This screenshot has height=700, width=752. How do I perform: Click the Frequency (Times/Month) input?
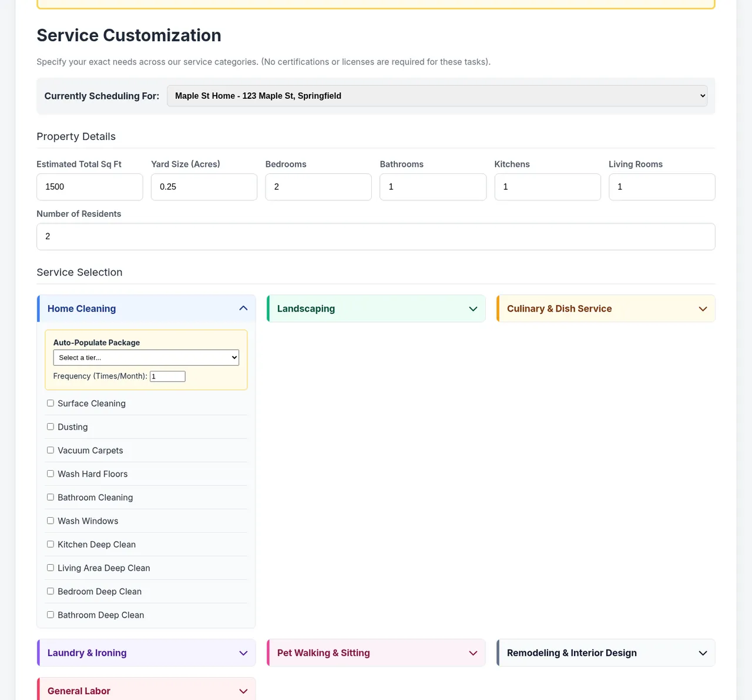pyautogui.click(x=167, y=376)
